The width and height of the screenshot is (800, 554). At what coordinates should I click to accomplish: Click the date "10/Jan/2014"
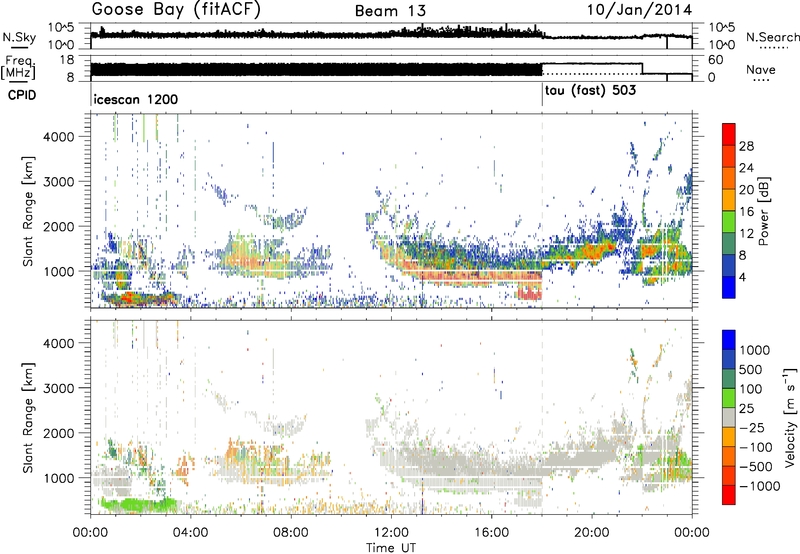tap(639, 10)
